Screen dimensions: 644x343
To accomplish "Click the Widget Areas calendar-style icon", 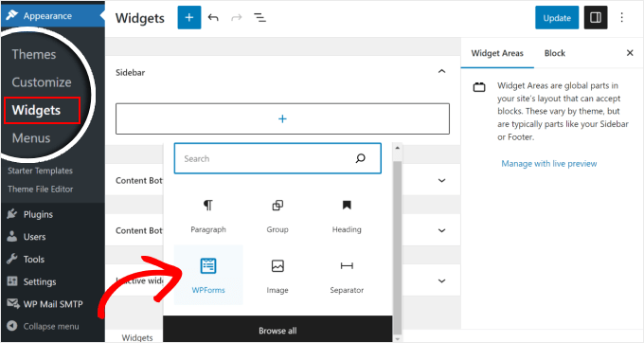I will [x=479, y=87].
